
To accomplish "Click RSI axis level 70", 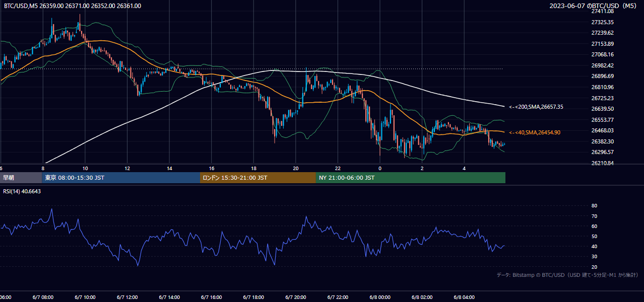I will pos(594,216).
